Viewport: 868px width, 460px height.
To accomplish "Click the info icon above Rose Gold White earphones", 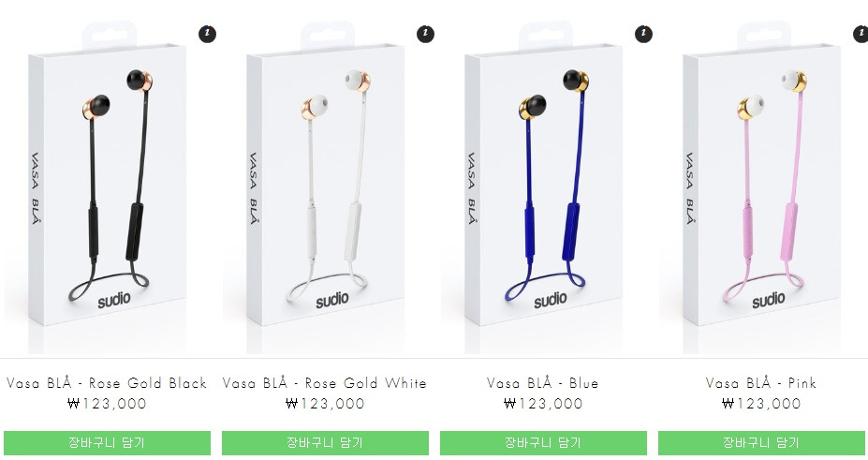I will coord(425,34).
